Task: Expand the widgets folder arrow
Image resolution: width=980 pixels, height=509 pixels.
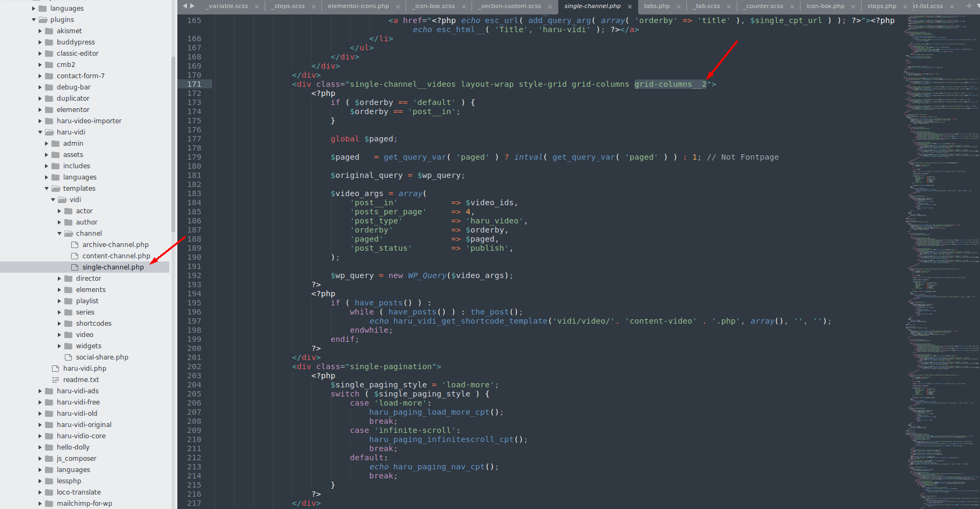Action: tap(59, 346)
